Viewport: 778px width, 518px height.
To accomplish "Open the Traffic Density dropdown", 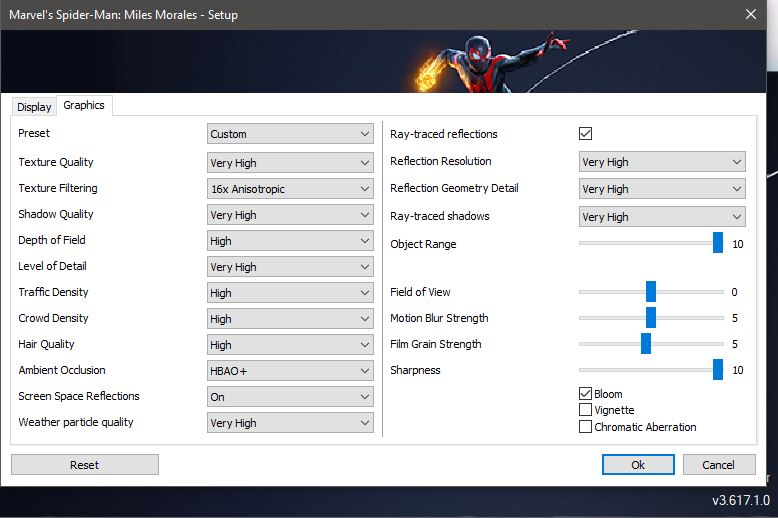I will coord(290,293).
